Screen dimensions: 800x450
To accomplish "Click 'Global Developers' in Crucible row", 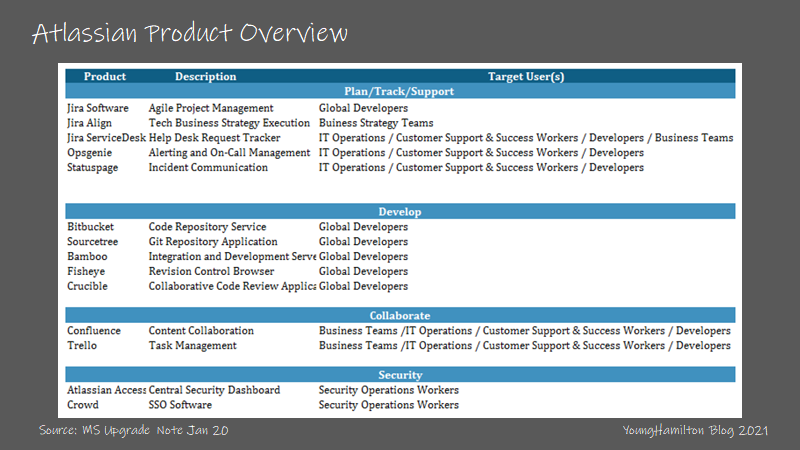I will tap(363, 286).
